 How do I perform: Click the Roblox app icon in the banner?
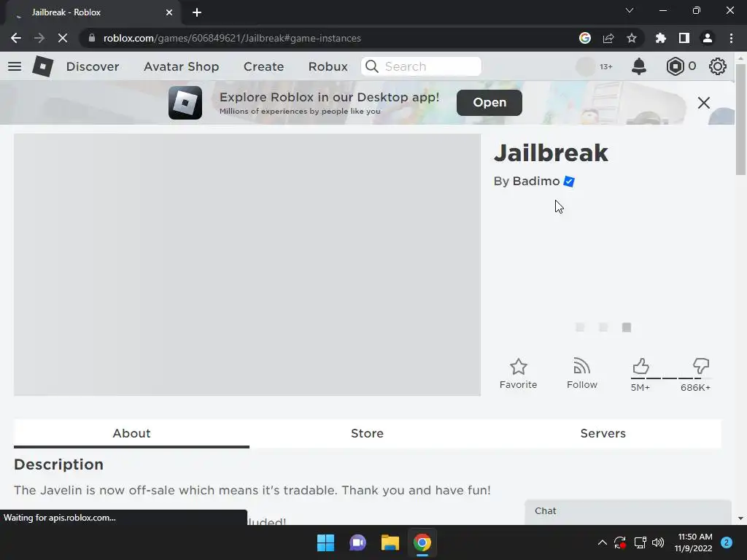tap(185, 103)
